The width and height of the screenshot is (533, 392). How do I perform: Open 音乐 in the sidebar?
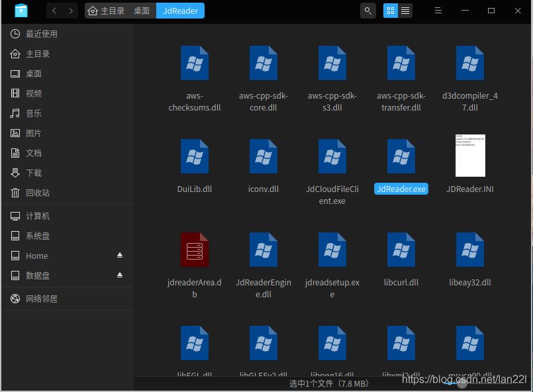click(68, 113)
